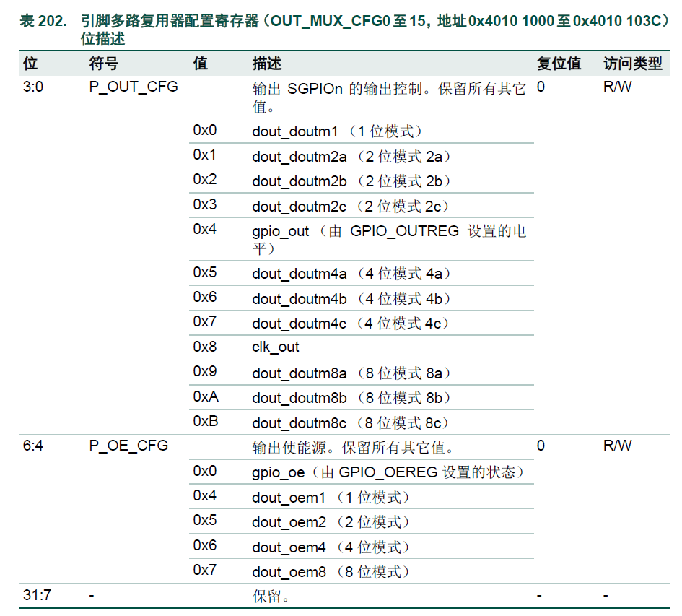Screen dimensions: 682x616
Task: Click value '0x8'
Action: pos(205,347)
